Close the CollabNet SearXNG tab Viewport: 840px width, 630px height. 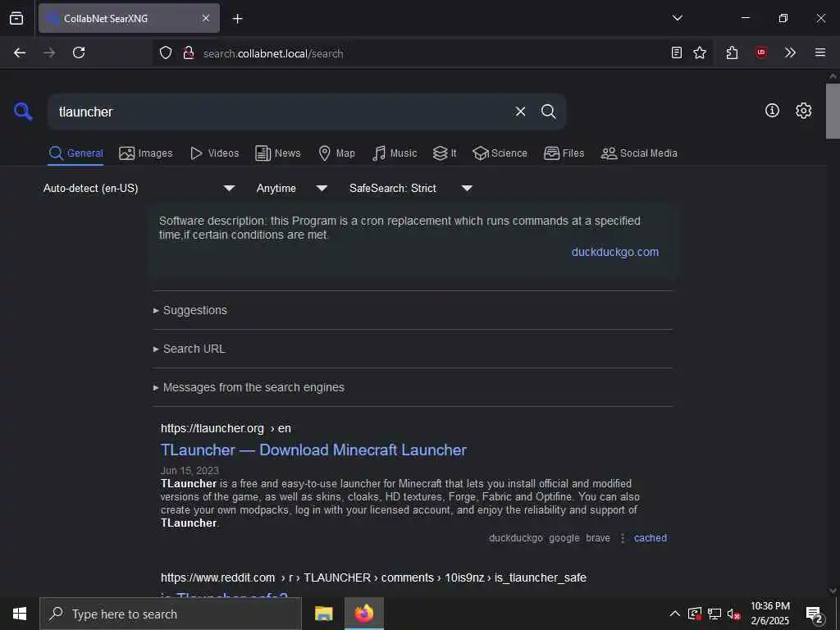206,18
